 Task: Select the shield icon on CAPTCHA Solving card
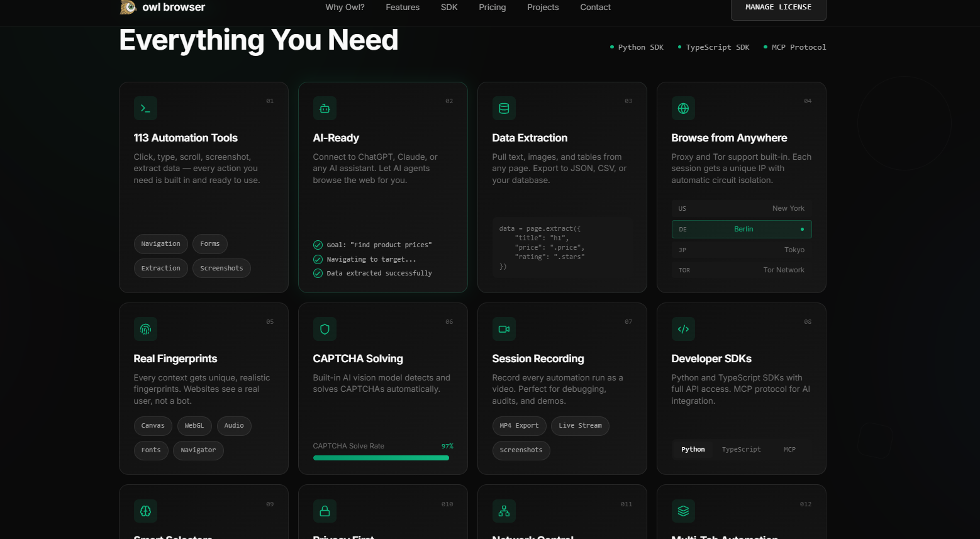click(x=325, y=329)
